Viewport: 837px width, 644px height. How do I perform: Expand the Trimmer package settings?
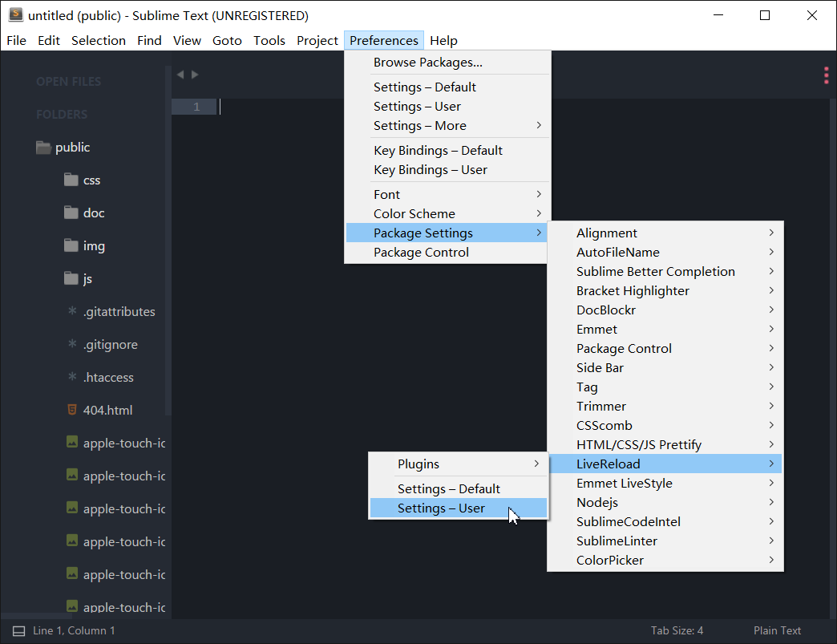(665, 406)
